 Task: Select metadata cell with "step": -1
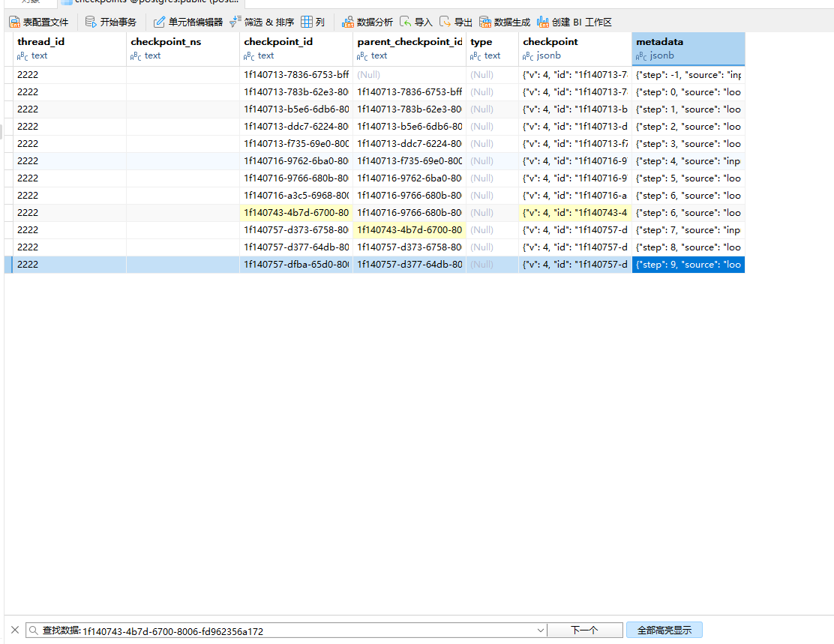coord(688,75)
